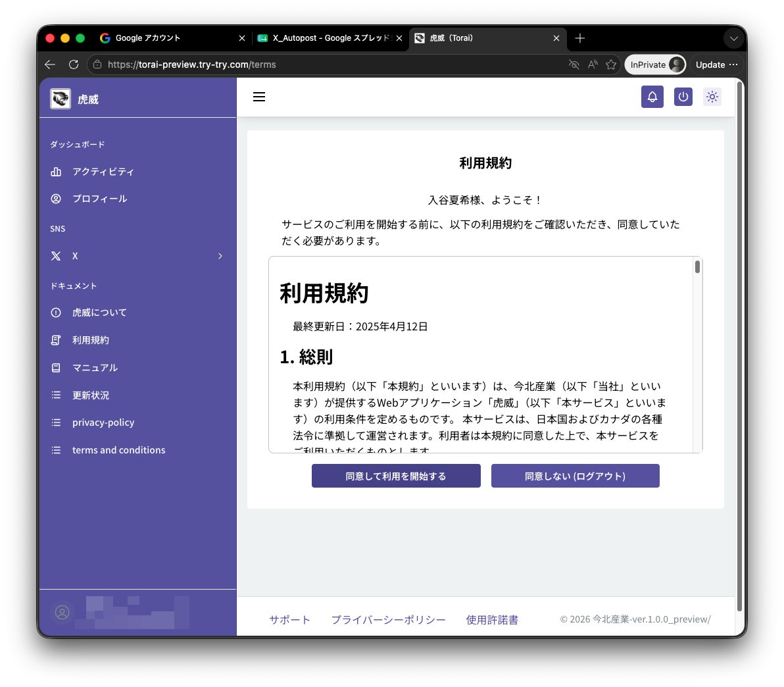This screenshot has width=784, height=687.
Task: Close the 虎威 (Torai) tab
Action: click(556, 38)
